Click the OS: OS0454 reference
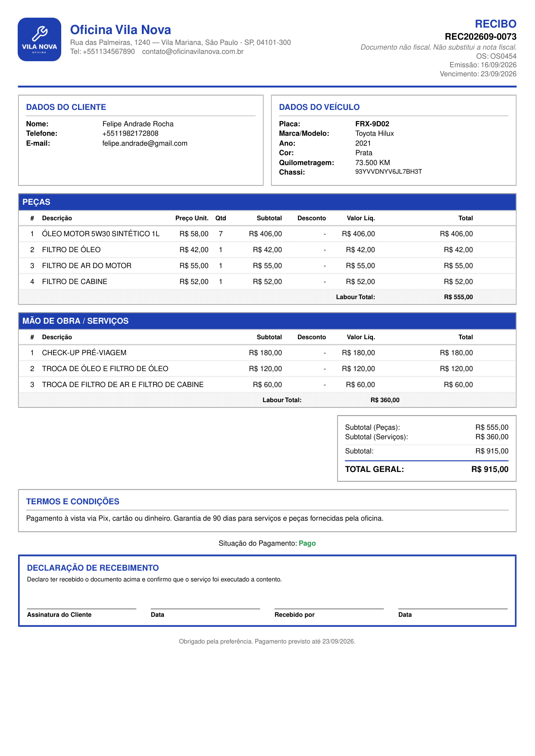The image size is (535, 756). 496,56
